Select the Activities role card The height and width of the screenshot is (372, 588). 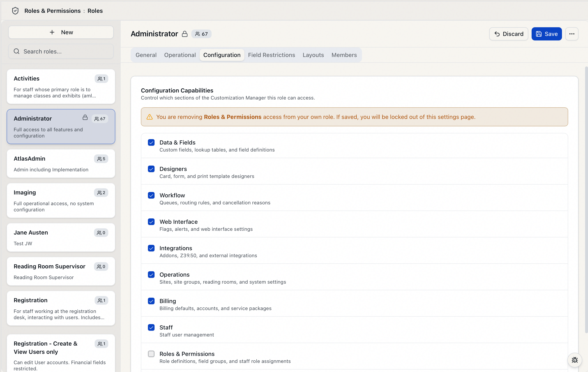pyautogui.click(x=61, y=86)
